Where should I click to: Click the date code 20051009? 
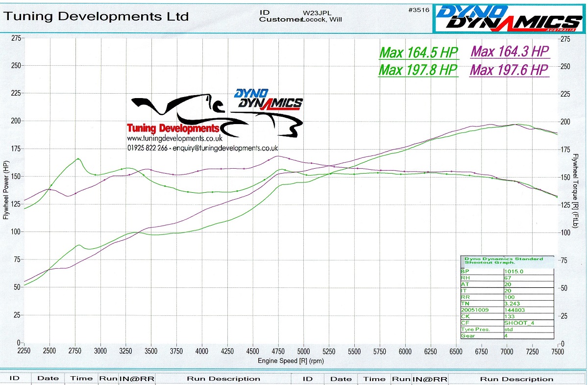pos(475,310)
